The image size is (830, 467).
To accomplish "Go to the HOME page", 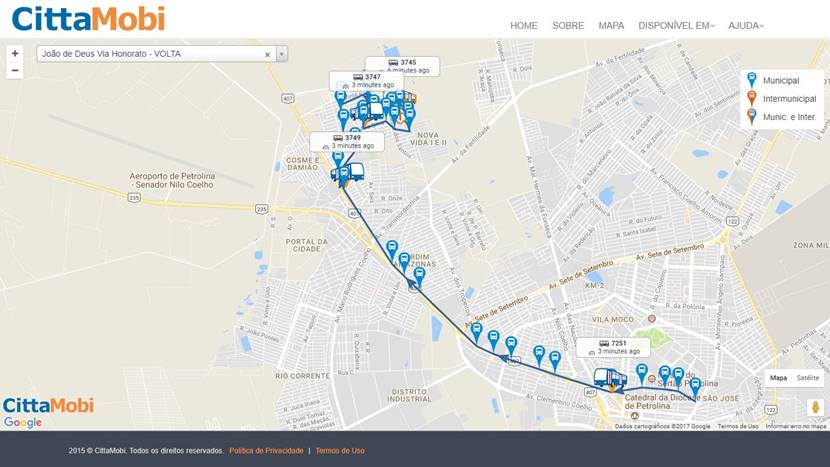I will point(523,25).
